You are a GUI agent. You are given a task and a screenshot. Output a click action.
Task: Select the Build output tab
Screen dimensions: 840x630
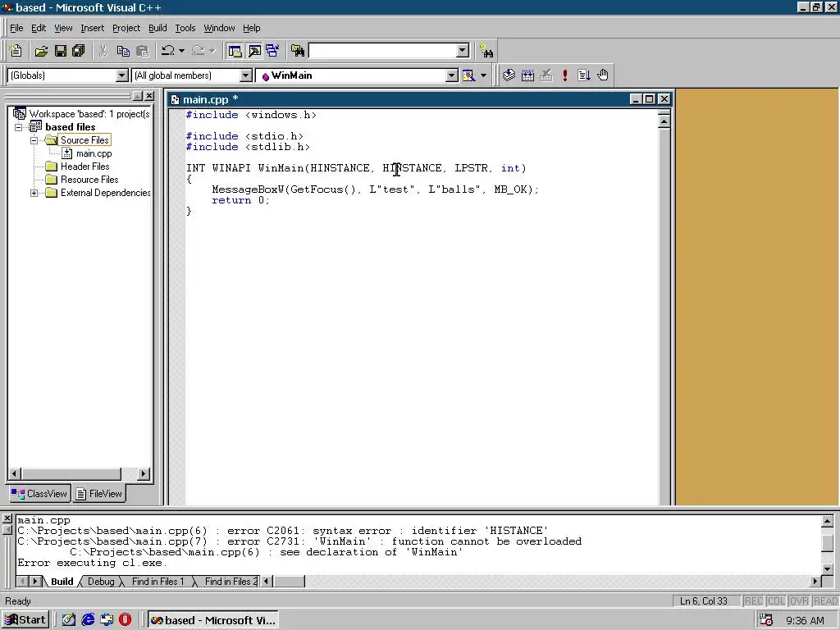(62, 582)
